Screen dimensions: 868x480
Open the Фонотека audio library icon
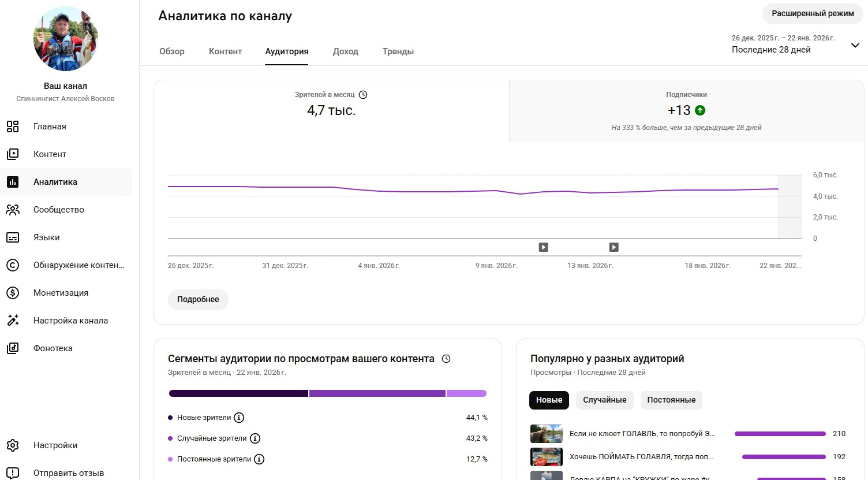[x=13, y=348]
